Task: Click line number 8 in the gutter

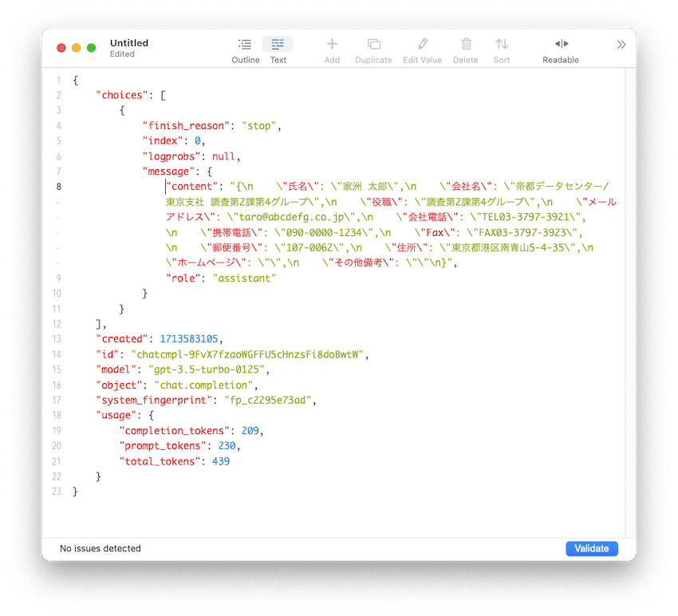Action: coord(59,187)
